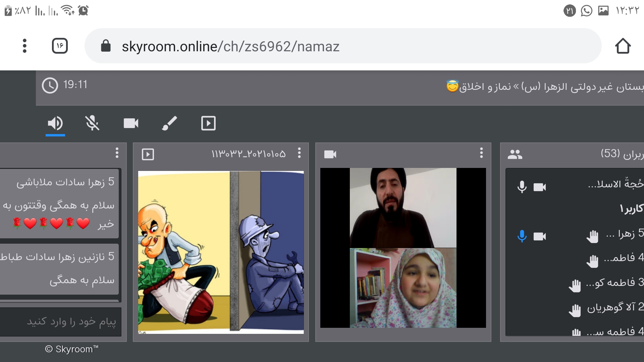Click the presenter's camera icon in user list
This screenshot has height=362, width=644.
point(540,187)
